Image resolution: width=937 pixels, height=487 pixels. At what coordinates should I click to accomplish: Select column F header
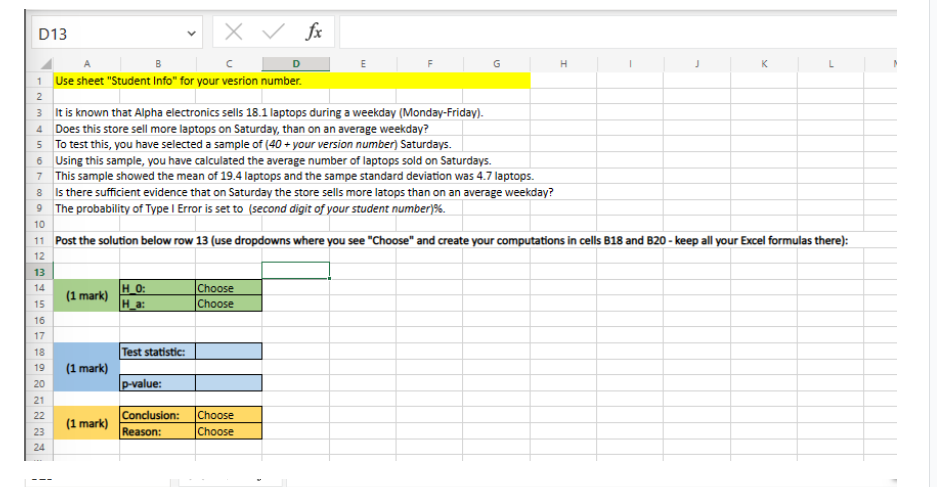429,64
